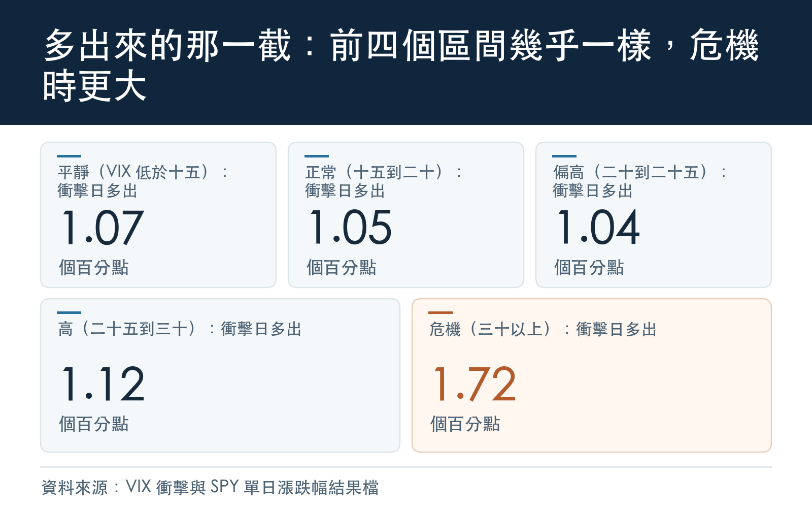
Task: Click 個百分點 under the 1.04 value
Action: [x=589, y=267]
